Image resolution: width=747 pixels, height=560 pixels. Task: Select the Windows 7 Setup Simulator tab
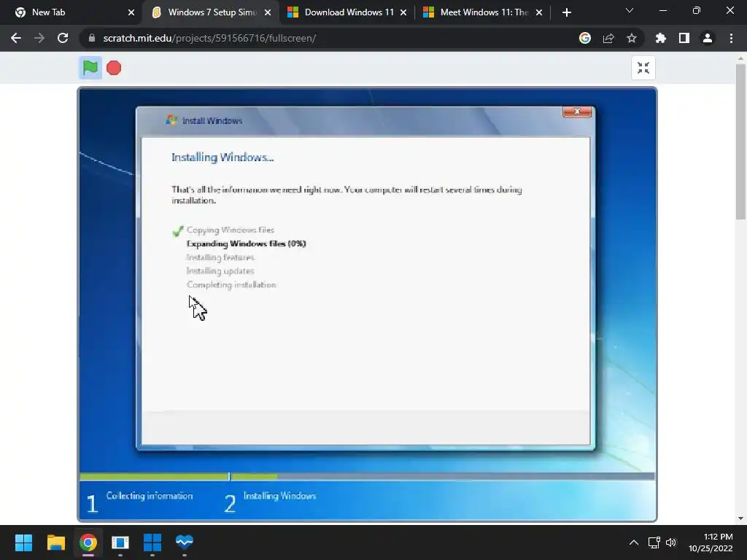point(212,12)
